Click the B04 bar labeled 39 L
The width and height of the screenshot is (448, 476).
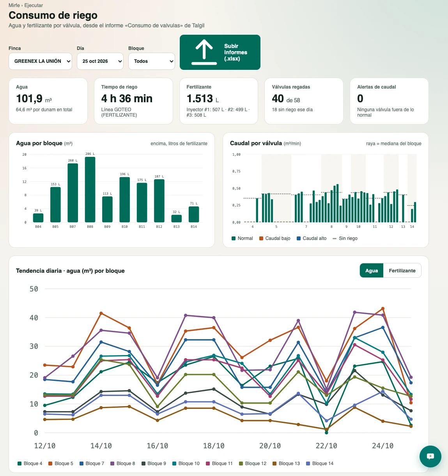38,218
